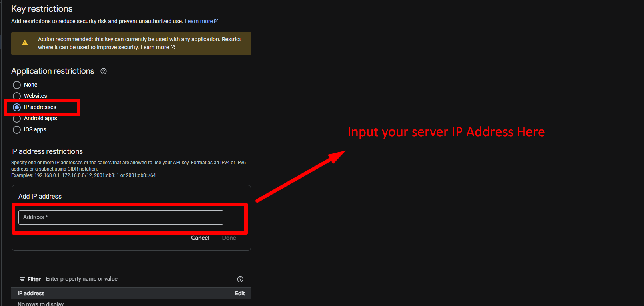644x306 pixels.
Task: Confirm the IP address with Done
Action: (x=229, y=238)
